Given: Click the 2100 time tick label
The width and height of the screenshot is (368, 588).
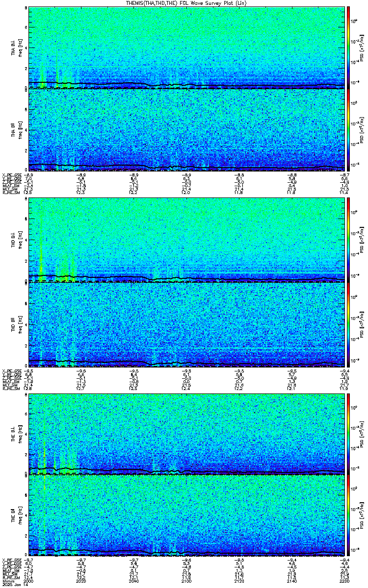Looking at the screenshot, I should point(186,581).
